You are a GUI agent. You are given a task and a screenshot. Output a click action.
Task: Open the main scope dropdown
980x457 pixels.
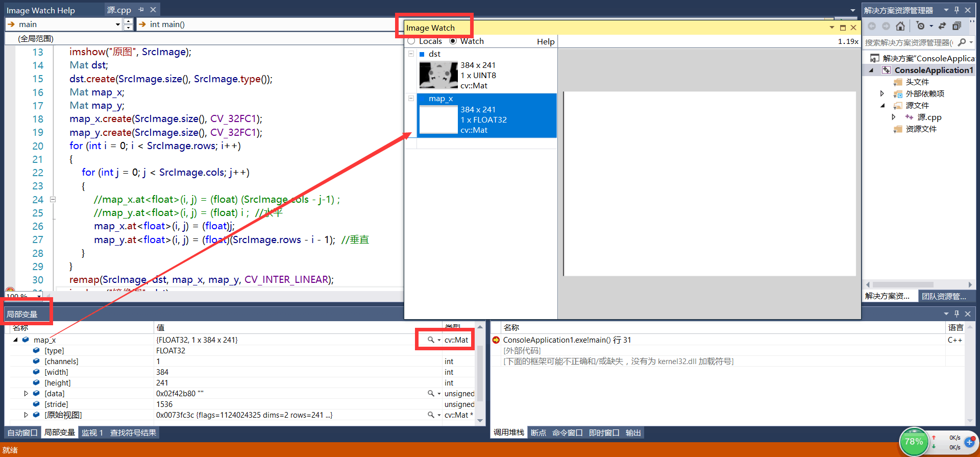pyautogui.click(x=118, y=24)
